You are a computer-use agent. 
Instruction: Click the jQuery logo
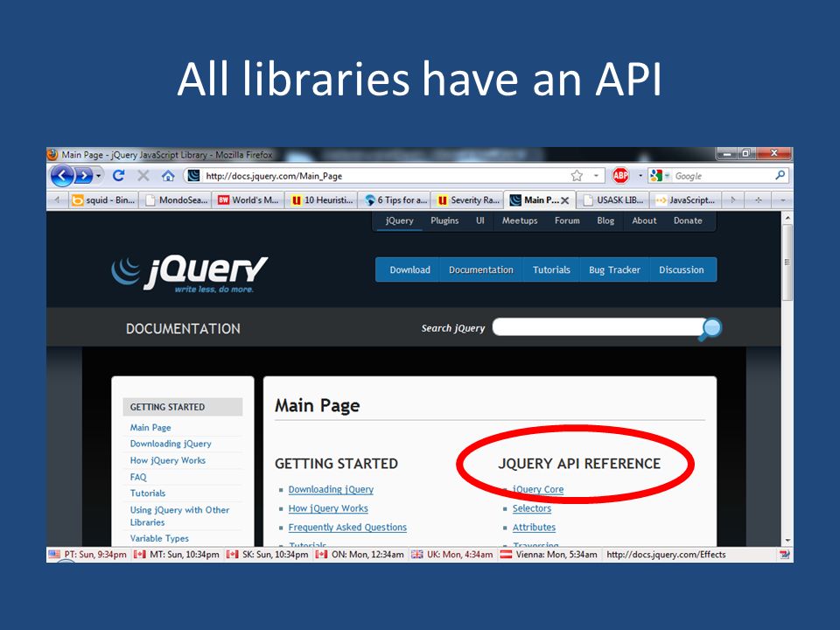tap(189, 273)
